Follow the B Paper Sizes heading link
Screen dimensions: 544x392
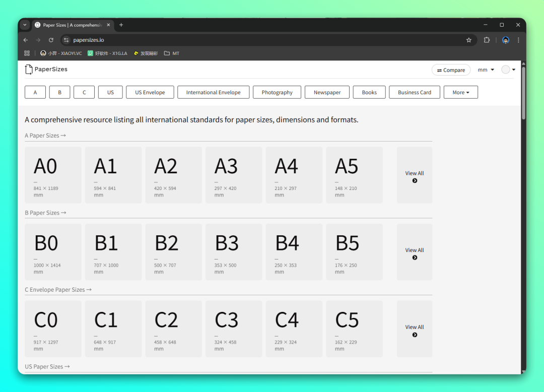coord(45,213)
